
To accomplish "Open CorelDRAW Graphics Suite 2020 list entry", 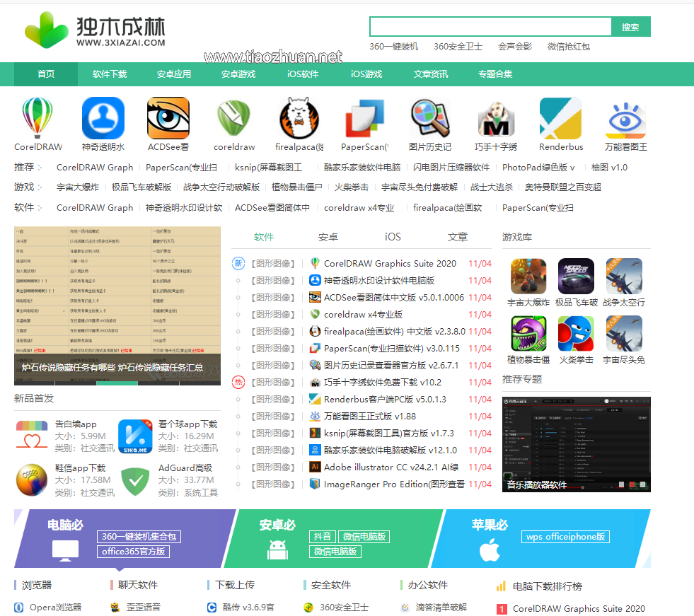I will tap(390, 263).
